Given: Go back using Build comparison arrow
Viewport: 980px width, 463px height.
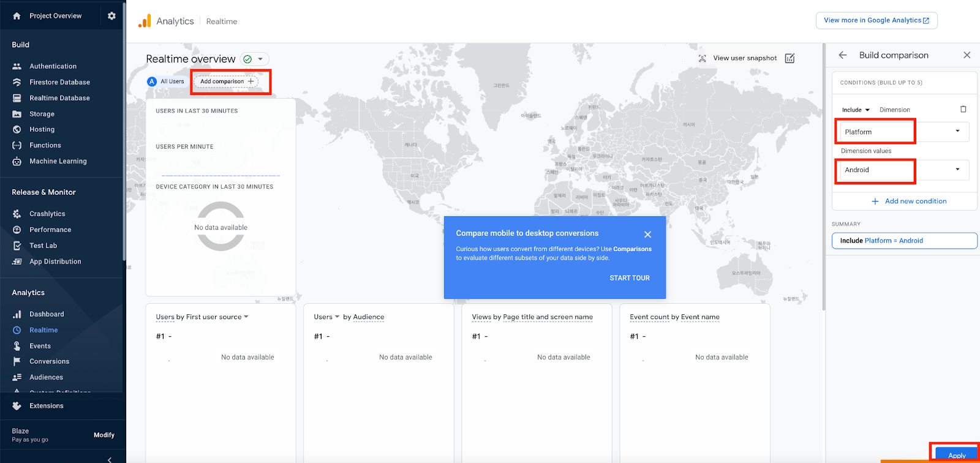Looking at the screenshot, I should 843,55.
